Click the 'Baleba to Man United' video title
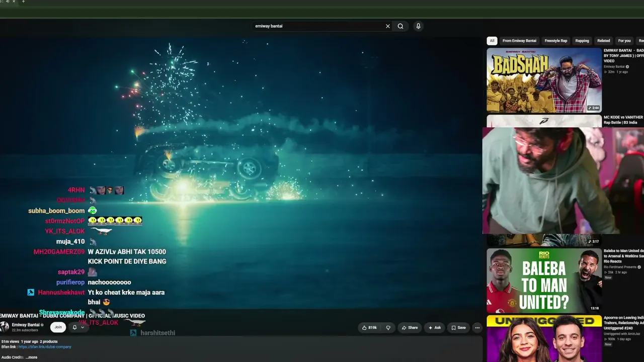This screenshot has width=644, height=362. pyautogui.click(x=624, y=256)
